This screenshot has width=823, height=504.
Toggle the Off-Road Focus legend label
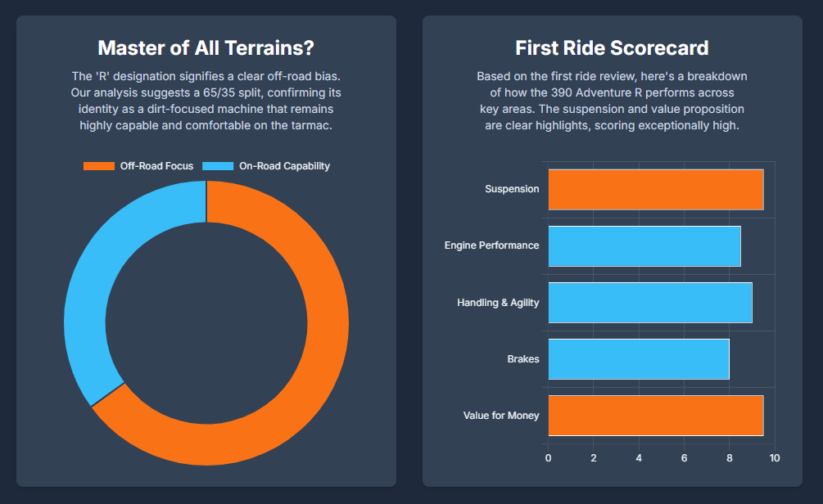tap(156, 166)
